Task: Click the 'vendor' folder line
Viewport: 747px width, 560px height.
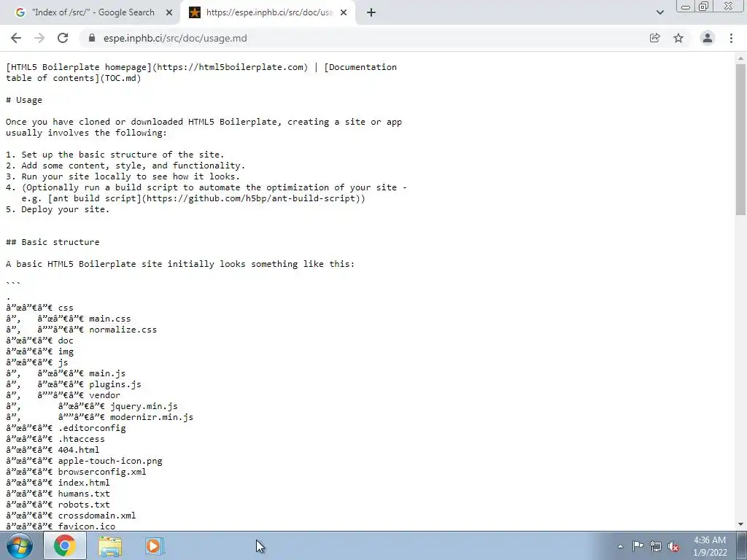Action: [63, 395]
